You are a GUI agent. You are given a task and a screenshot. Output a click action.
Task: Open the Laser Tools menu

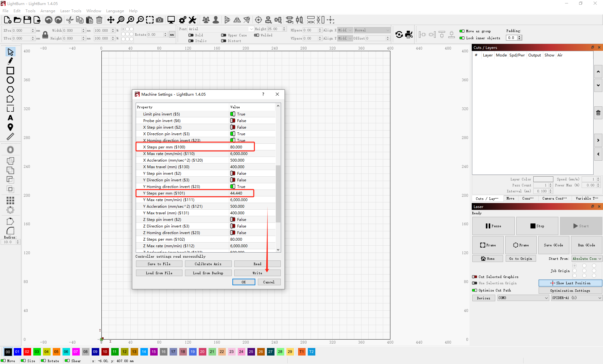(71, 11)
